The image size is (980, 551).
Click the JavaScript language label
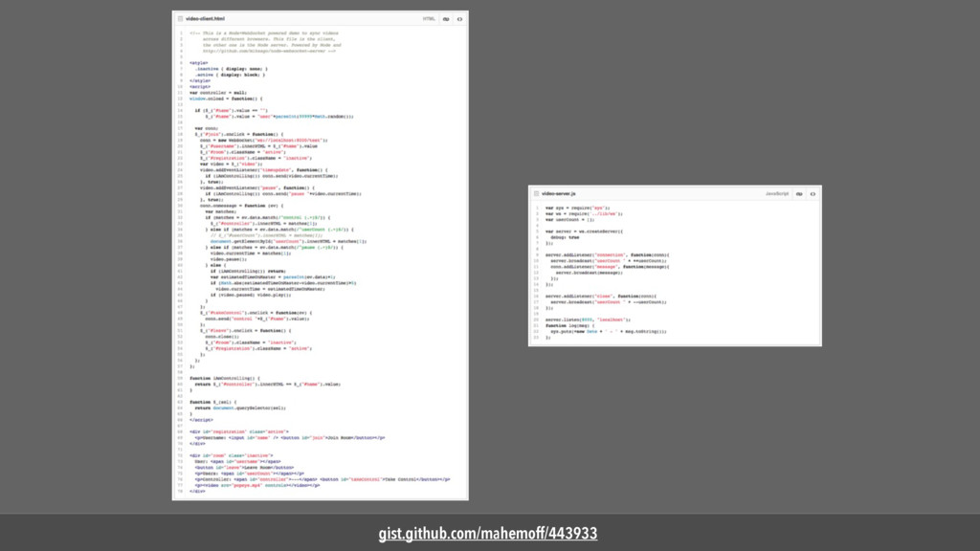coord(777,193)
